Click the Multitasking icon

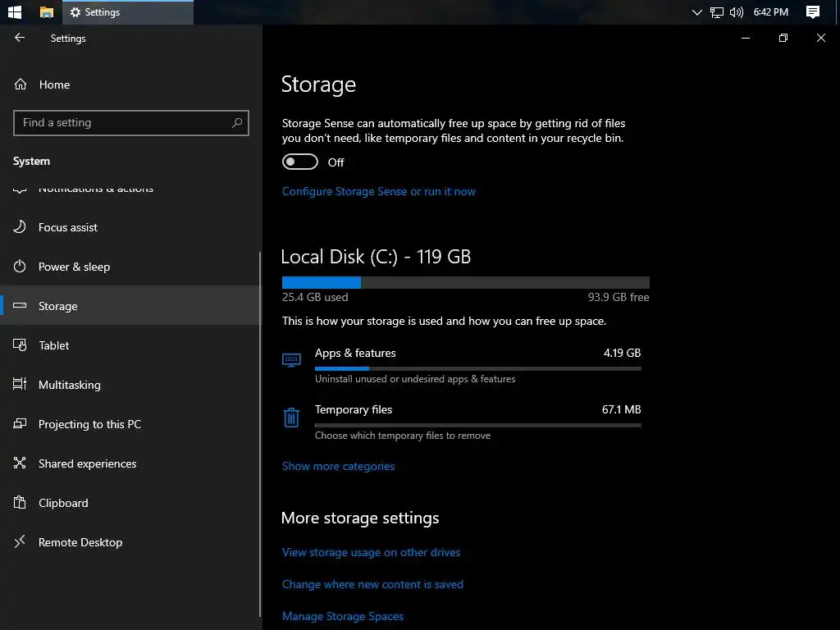pyautogui.click(x=20, y=384)
